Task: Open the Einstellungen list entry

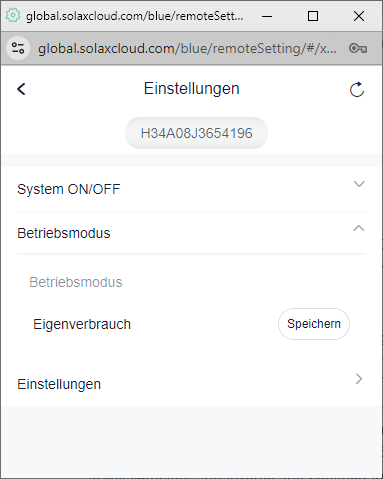Action: (x=192, y=384)
